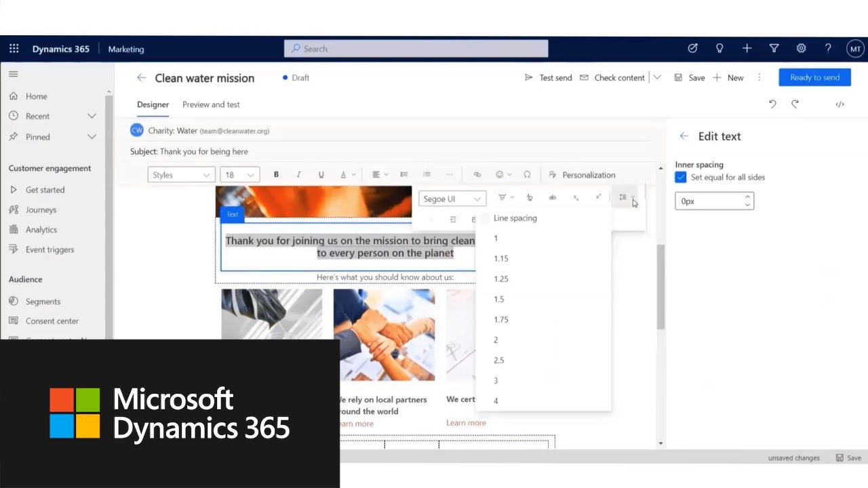Viewport: 868px width, 488px height.
Task: Open the font size 18 dropdown
Action: (239, 175)
